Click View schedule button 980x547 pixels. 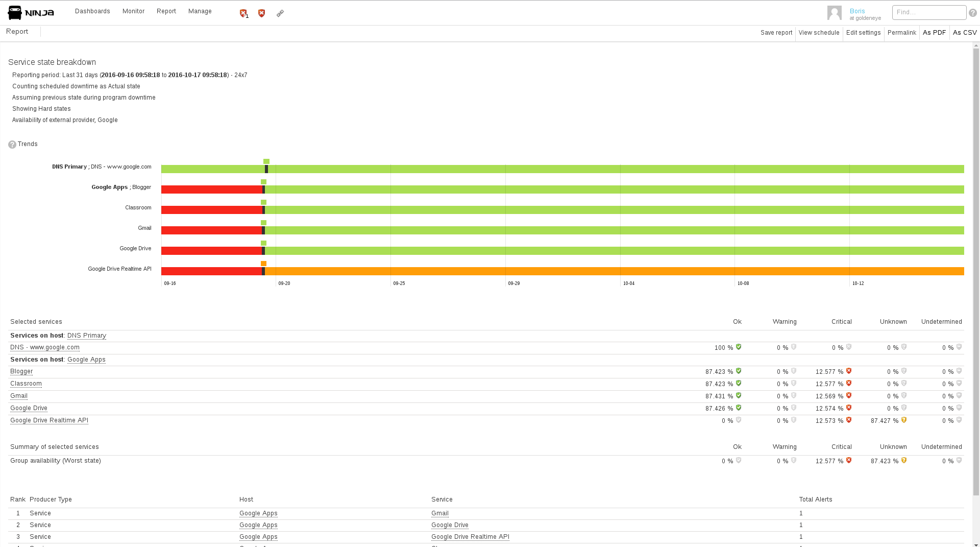coord(819,33)
